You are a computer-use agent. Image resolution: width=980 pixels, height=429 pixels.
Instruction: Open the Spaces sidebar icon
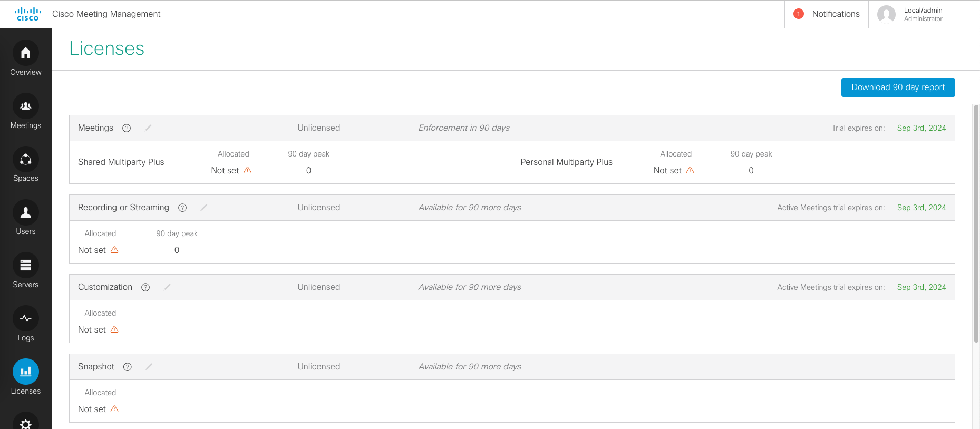[26, 160]
